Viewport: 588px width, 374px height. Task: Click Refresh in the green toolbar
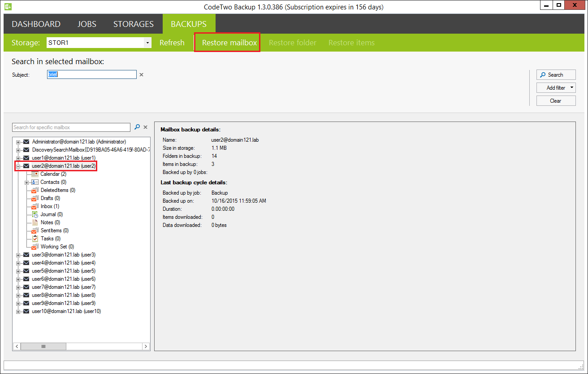[x=172, y=43]
